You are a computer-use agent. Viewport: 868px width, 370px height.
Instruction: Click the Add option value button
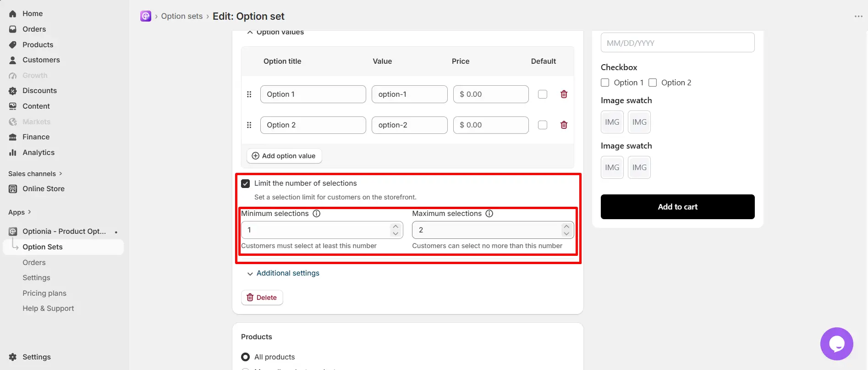[284, 156]
